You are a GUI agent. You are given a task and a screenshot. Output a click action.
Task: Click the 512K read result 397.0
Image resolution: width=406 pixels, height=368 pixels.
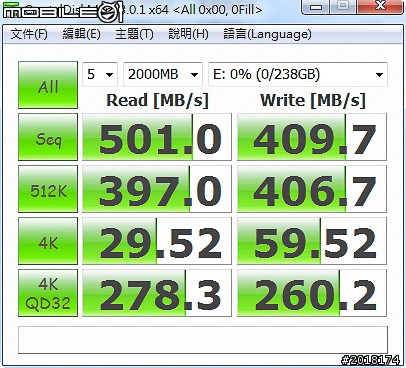coord(157,189)
